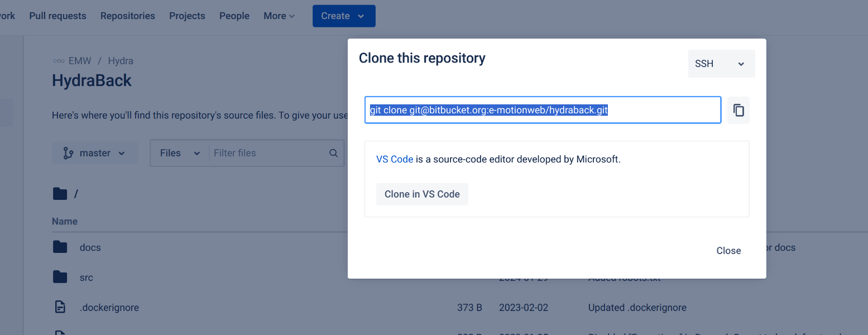Expand the master branch selector

pos(95,153)
